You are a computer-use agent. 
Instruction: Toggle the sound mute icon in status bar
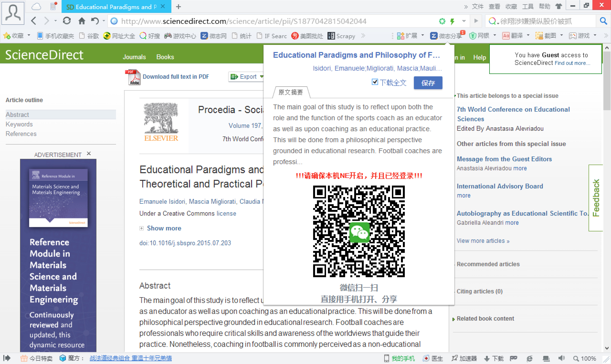coord(561,358)
